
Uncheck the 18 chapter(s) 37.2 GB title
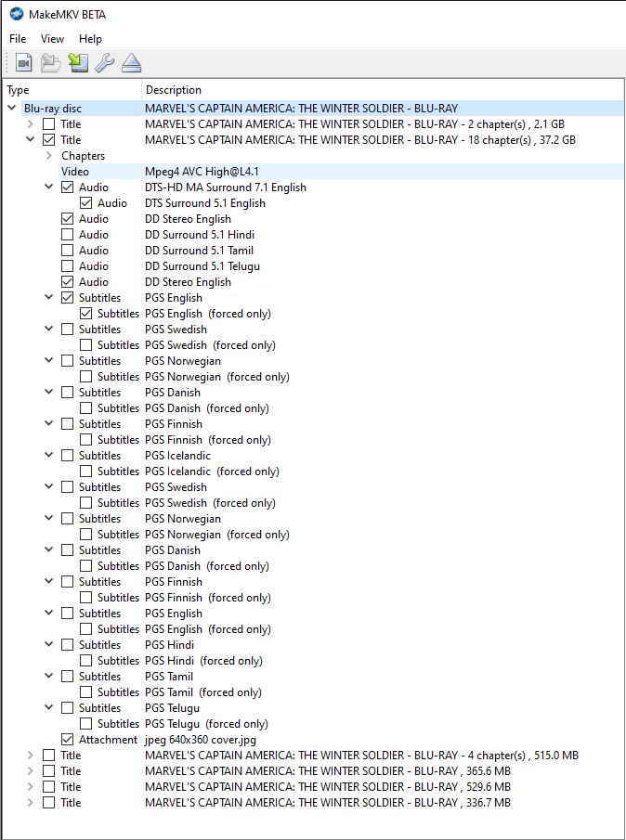pyautogui.click(x=49, y=140)
